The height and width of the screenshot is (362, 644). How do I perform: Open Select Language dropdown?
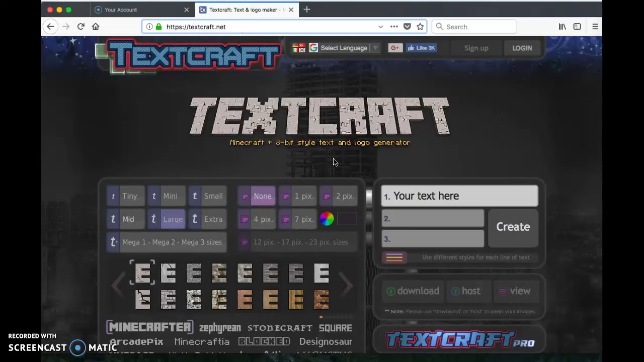tap(344, 48)
